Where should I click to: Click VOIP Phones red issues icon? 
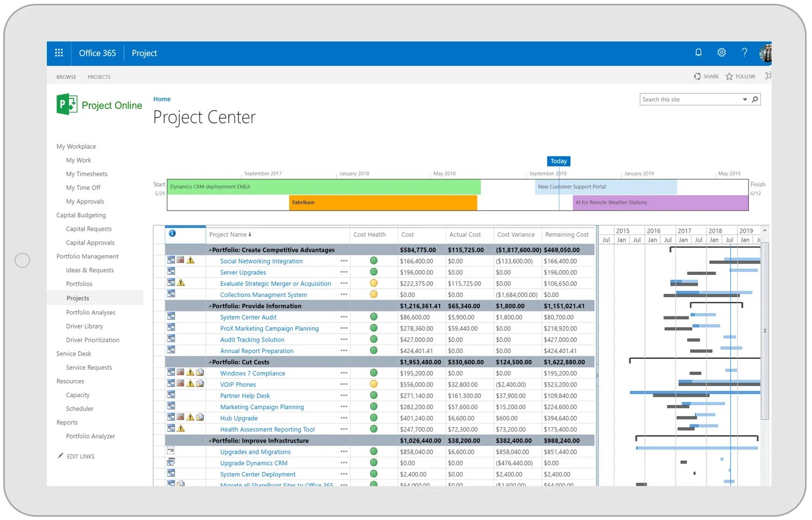(x=180, y=383)
